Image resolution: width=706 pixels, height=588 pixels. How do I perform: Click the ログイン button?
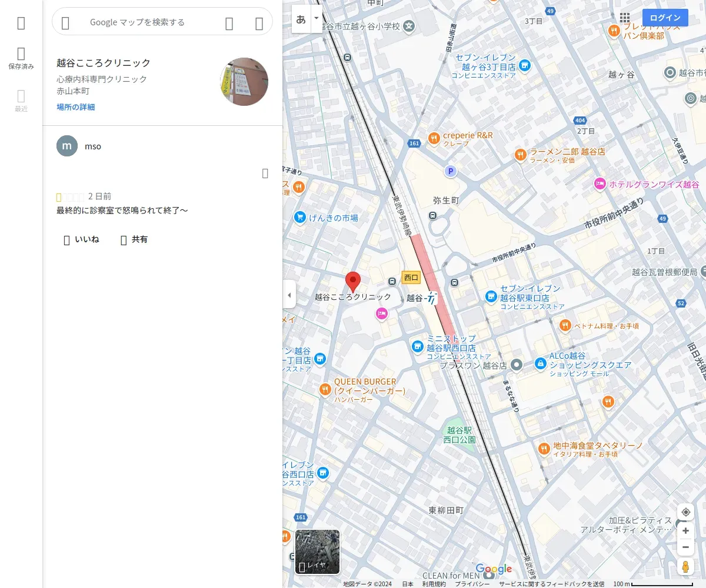(665, 18)
